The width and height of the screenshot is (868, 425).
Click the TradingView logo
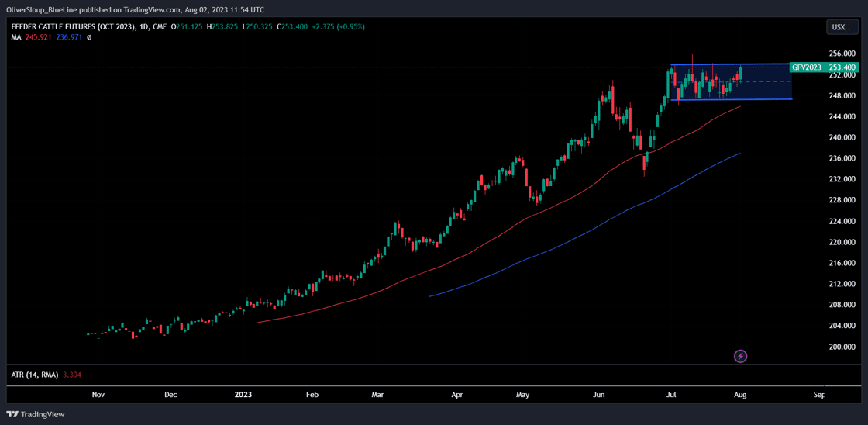click(36, 414)
